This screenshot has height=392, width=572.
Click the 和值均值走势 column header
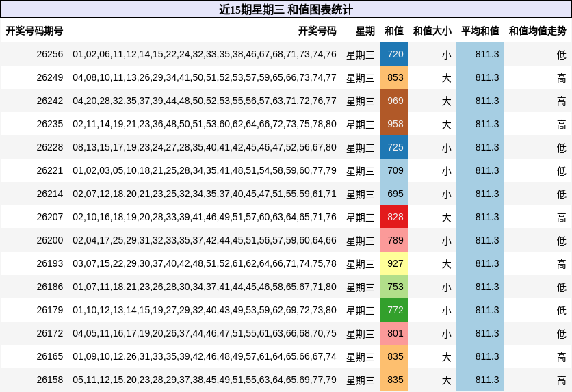click(x=537, y=31)
